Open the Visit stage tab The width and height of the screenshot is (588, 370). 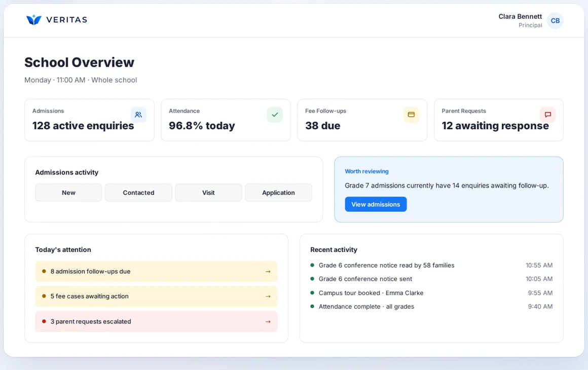(x=208, y=193)
